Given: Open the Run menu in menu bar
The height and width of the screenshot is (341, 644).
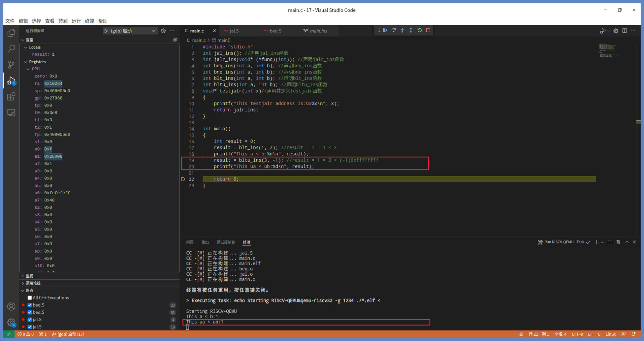Looking at the screenshot, I should 76,21.
